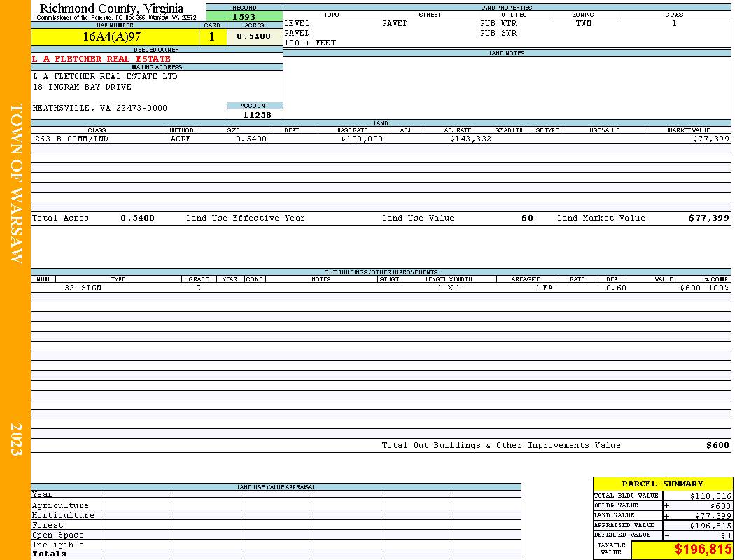Click the Totals row label
735x560 pixels.
coord(49,554)
